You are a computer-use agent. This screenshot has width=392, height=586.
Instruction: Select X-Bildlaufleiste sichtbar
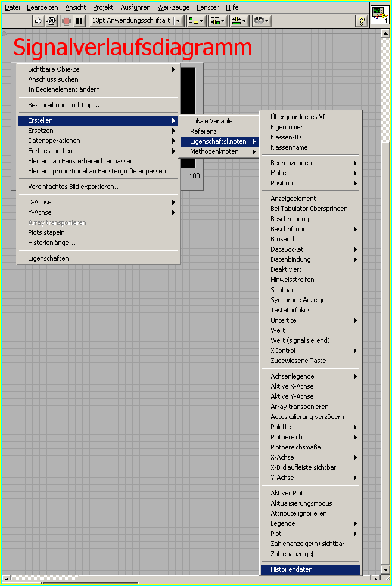click(310, 467)
